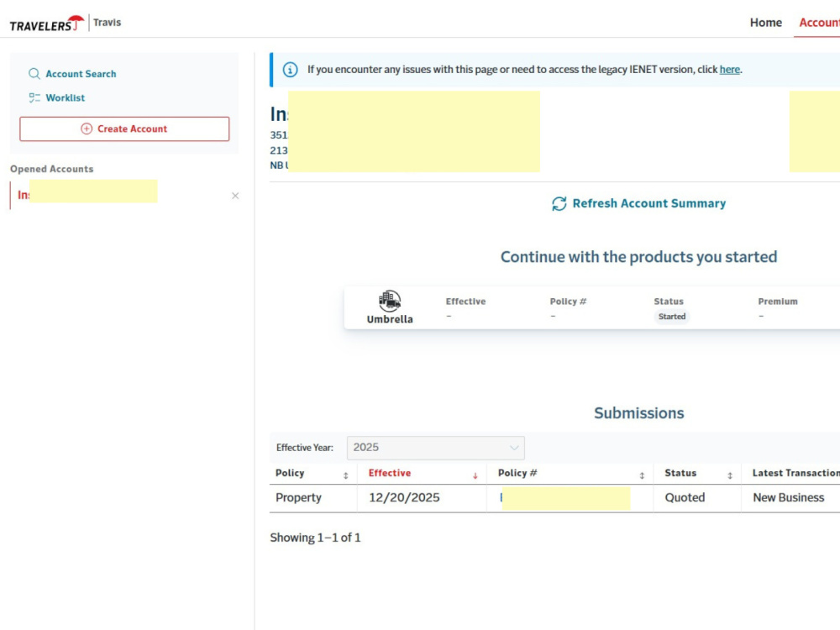Click the Umbrella product icon
Screen dimensions: 840x630
[390, 301]
